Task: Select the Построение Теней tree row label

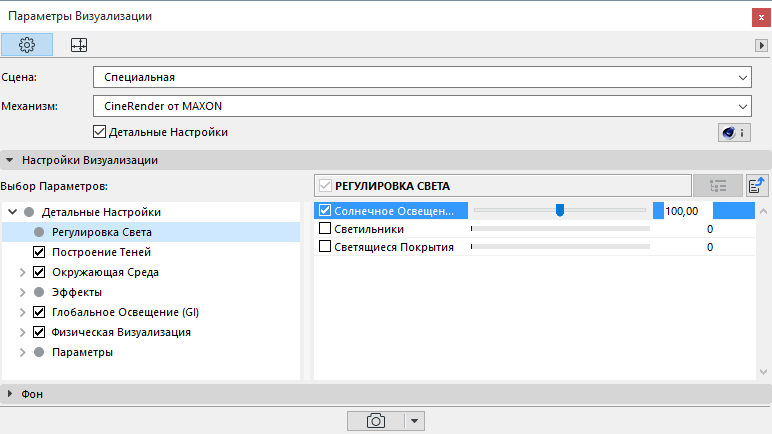Action: [101, 252]
